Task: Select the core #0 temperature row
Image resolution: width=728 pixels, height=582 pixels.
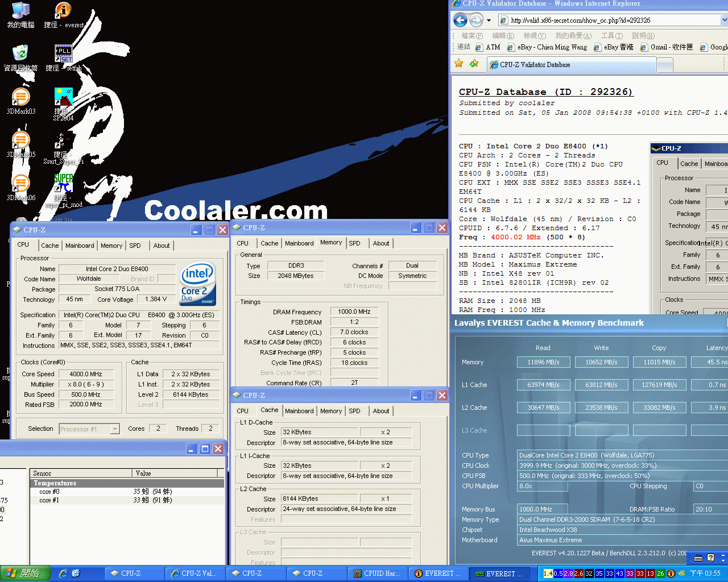Action: [127, 492]
